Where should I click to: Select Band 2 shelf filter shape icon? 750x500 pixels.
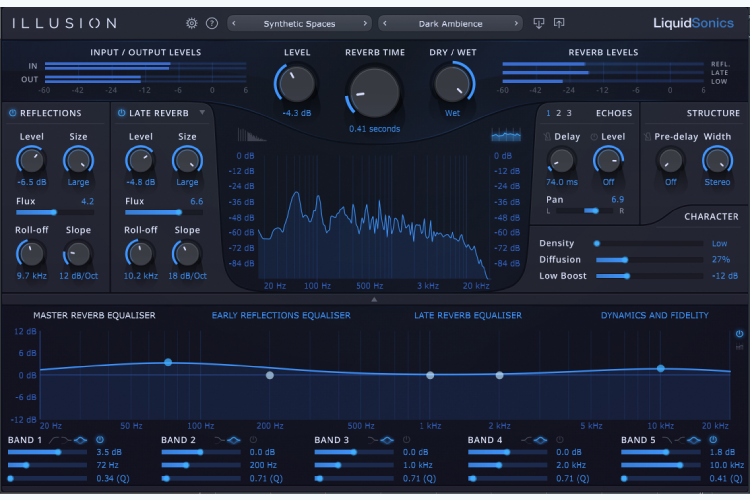click(x=220, y=440)
